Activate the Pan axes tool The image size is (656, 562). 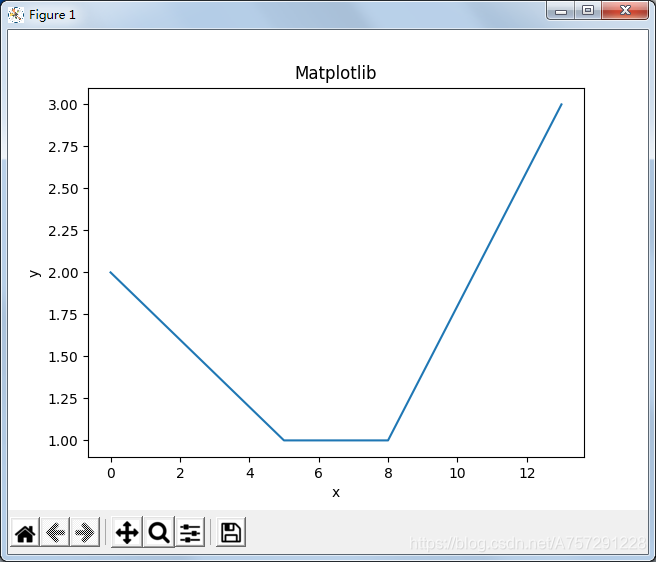pos(127,532)
